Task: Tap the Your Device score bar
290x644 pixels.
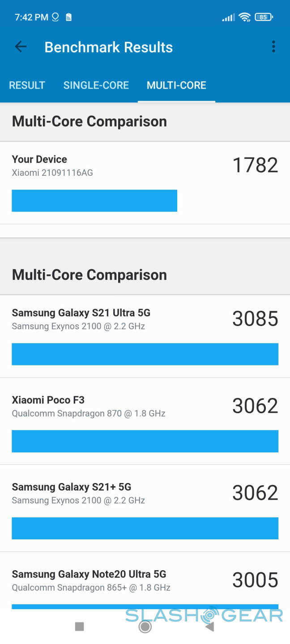Action: tap(94, 200)
